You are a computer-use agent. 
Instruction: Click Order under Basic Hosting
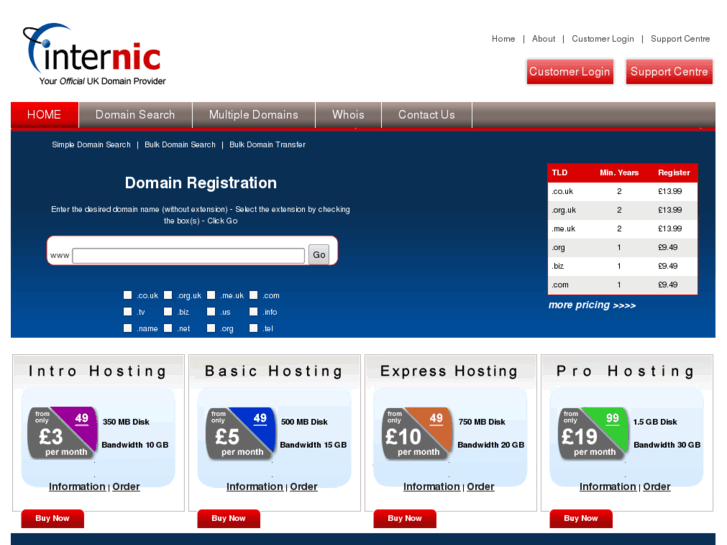coord(304,487)
